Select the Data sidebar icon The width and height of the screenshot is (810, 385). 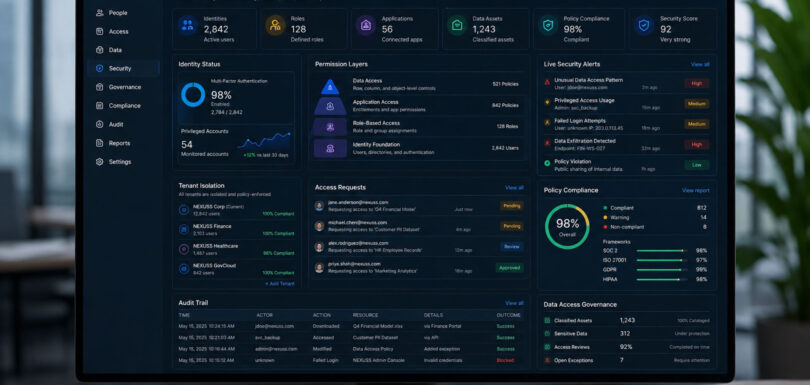click(100, 50)
